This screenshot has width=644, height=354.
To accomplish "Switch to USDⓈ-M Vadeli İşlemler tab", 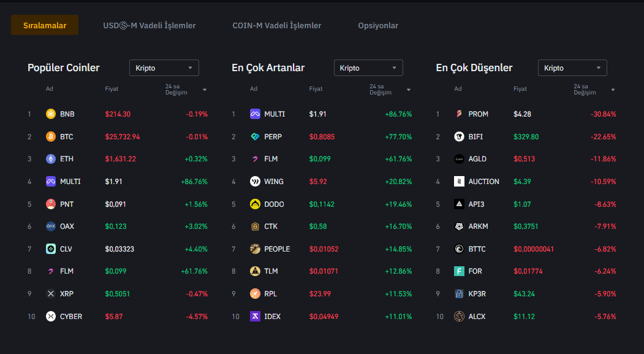I will 150,26.
